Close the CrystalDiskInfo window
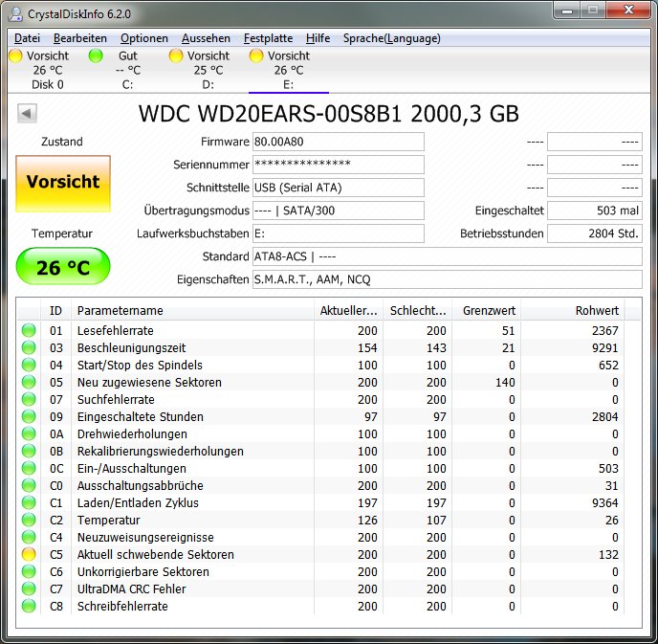The image size is (658, 644). coord(628,11)
